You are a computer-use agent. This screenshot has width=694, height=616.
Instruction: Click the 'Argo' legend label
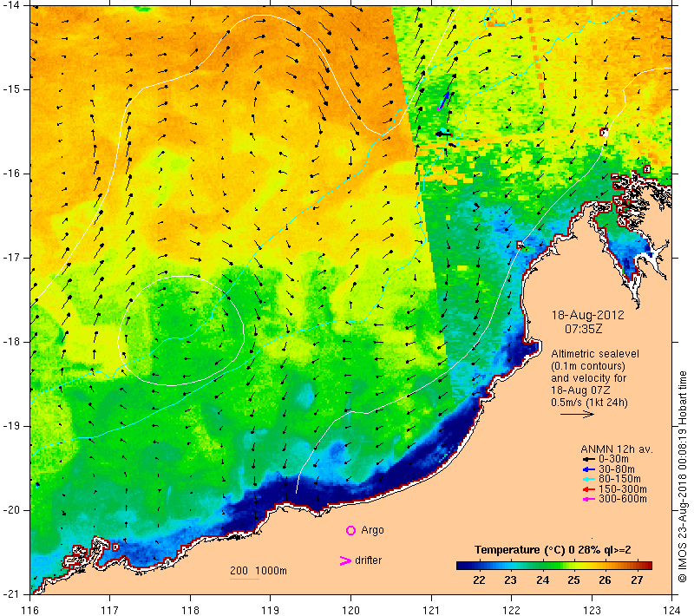click(372, 530)
